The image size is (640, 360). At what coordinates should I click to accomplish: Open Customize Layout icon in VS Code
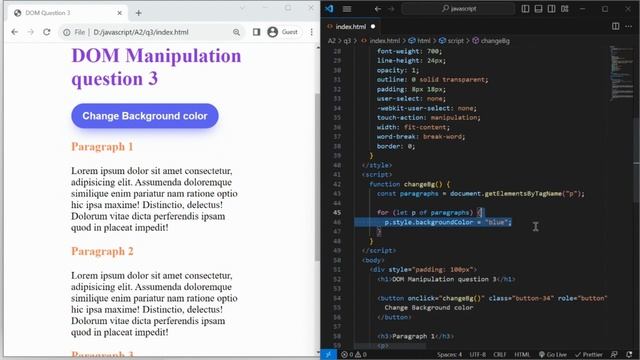click(x=564, y=9)
